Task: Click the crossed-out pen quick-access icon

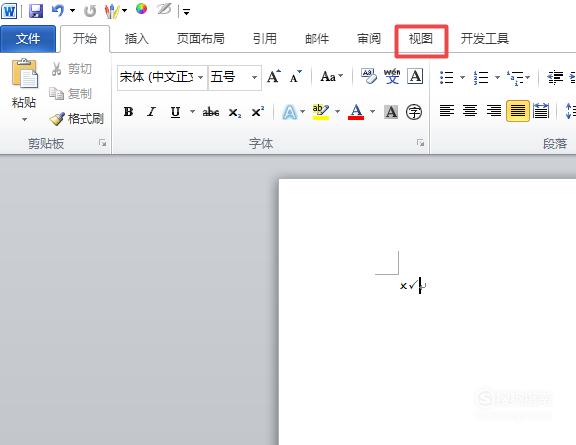Action: point(164,9)
